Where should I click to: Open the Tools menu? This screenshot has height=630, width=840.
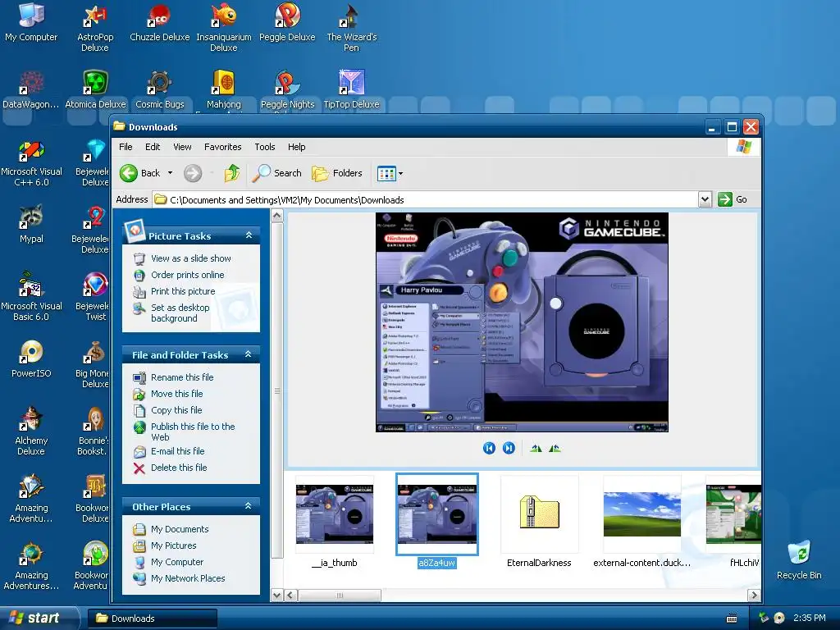point(265,147)
